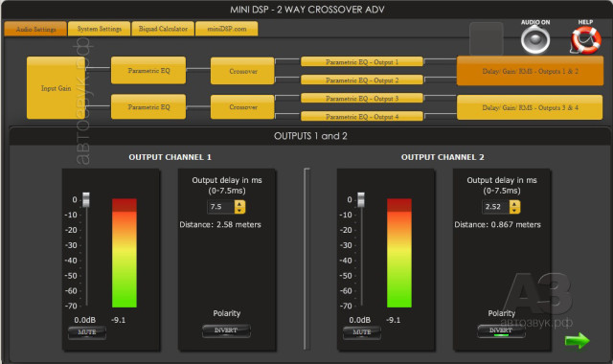The image size is (613, 364).
Task: Open the miniDSP.com tab
Action: 227,29
